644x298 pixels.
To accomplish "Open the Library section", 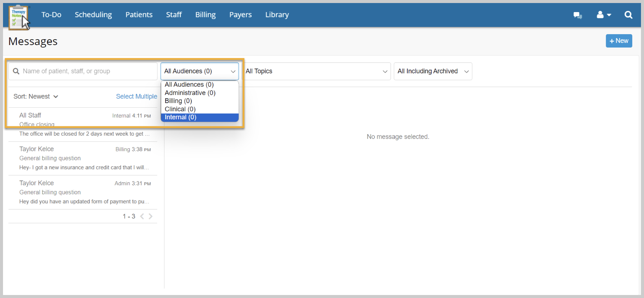I will coord(276,15).
